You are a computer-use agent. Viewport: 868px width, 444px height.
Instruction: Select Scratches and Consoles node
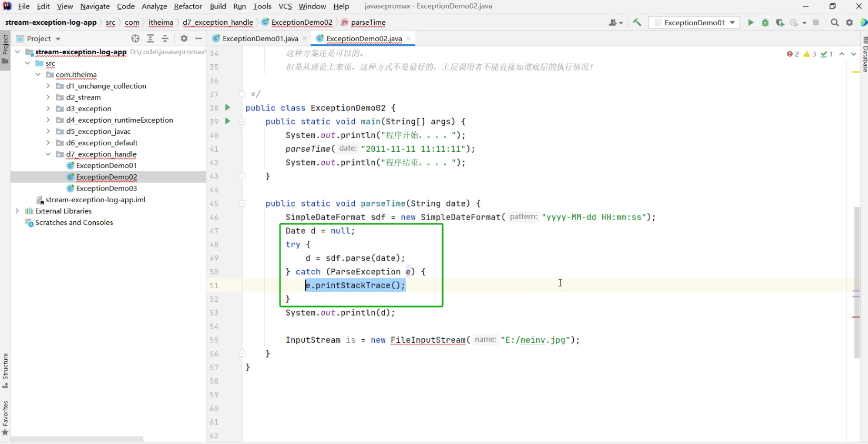point(74,223)
